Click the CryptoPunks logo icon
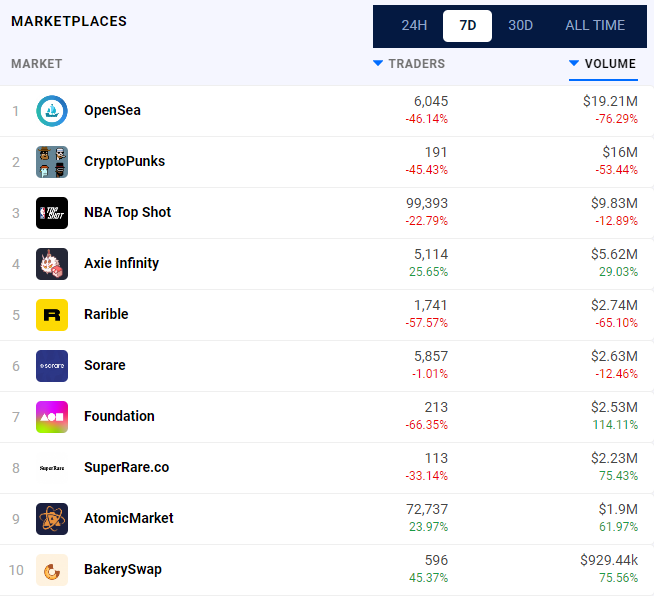Screen dimensions: 654x596 [x=52, y=162]
